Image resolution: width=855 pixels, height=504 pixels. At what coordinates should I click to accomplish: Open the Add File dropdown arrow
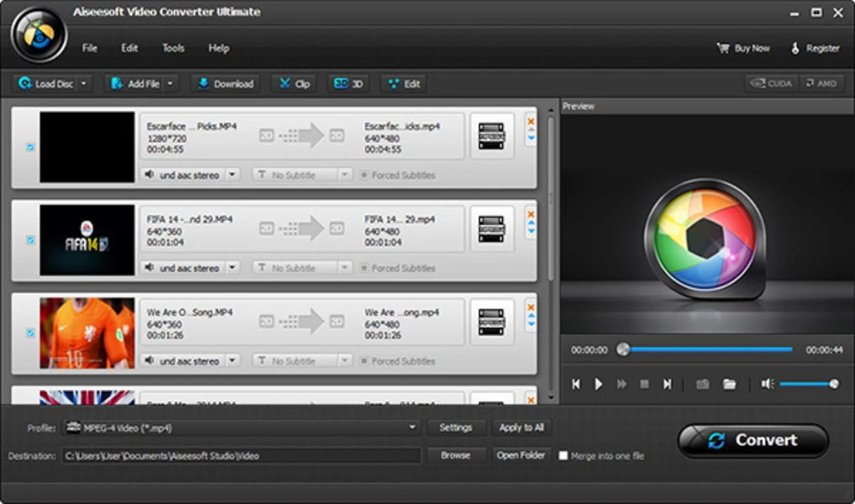(170, 84)
